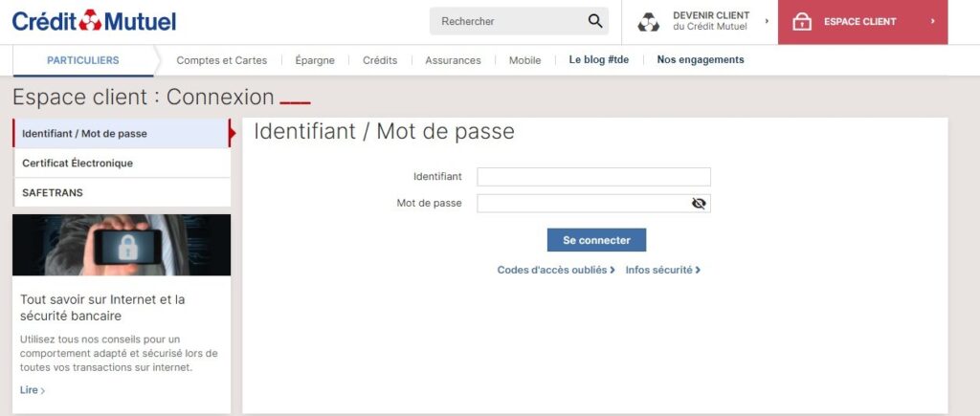The height and width of the screenshot is (416, 980).
Task: Click the Lire link
Action: coord(33,390)
